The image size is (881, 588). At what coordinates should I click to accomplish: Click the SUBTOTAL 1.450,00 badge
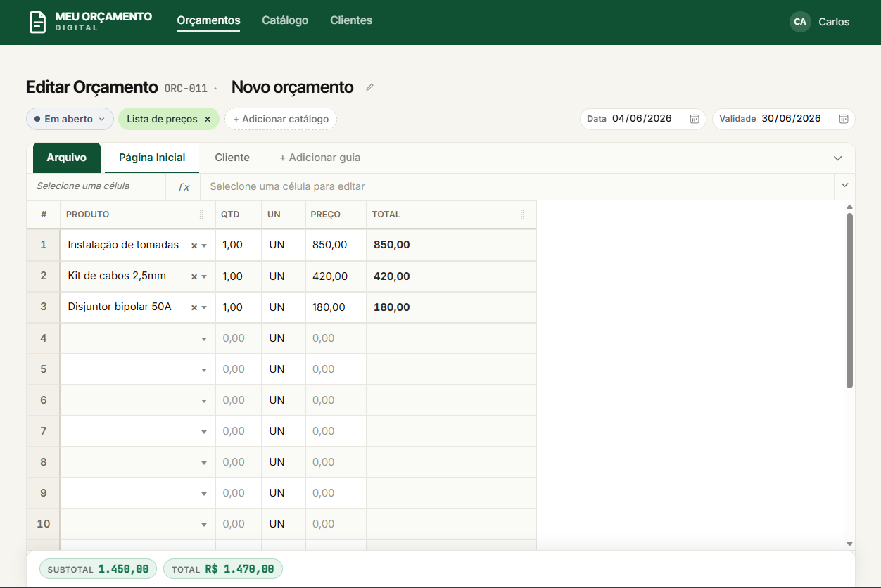click(x=98, y=569)
